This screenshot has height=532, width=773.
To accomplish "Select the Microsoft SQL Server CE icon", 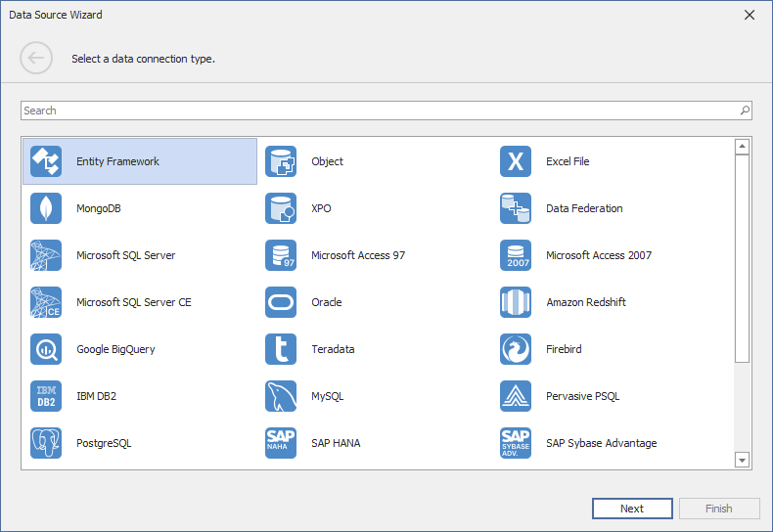I will [x=46, y=302].
